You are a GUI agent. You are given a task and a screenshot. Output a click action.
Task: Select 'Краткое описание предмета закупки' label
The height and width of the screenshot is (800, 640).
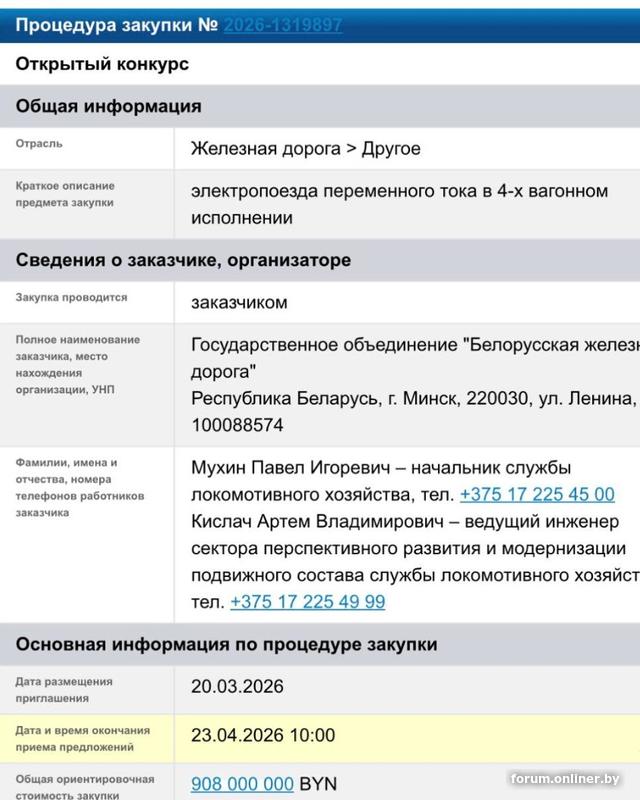[x=65, y=194]
